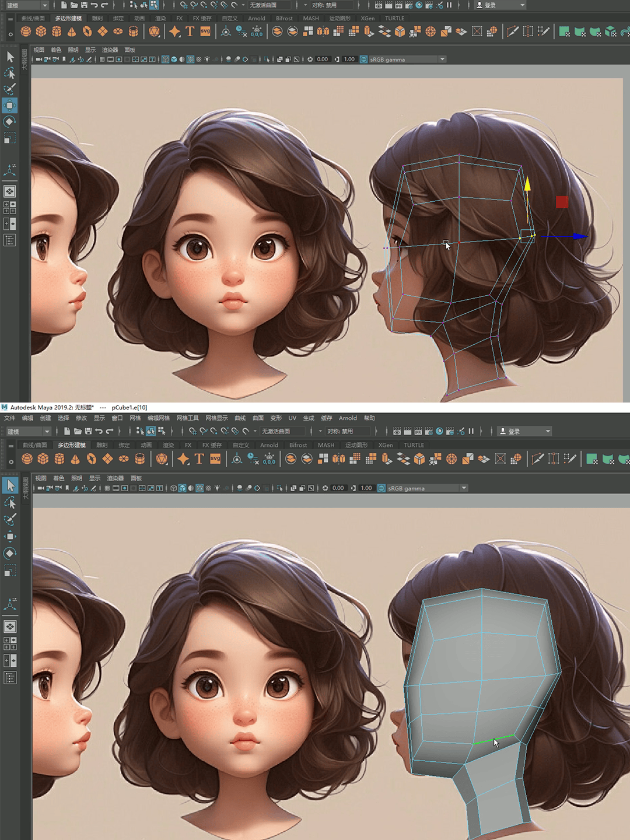The height and width of the screenshot is (840, 630).
Task: Select the Rotate tool in the lower window toolbox
Action: (x=10, y=553)
